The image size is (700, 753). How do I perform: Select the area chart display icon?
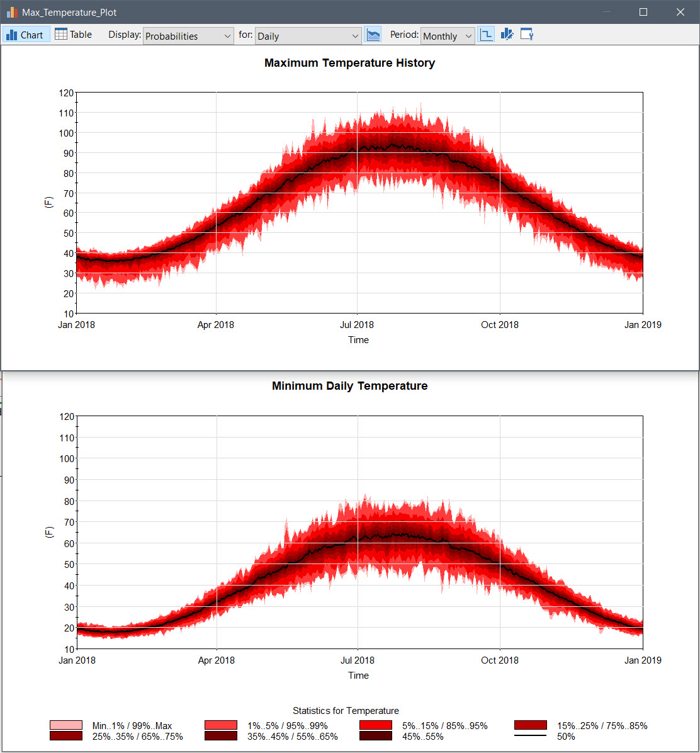tap(373, 35)
